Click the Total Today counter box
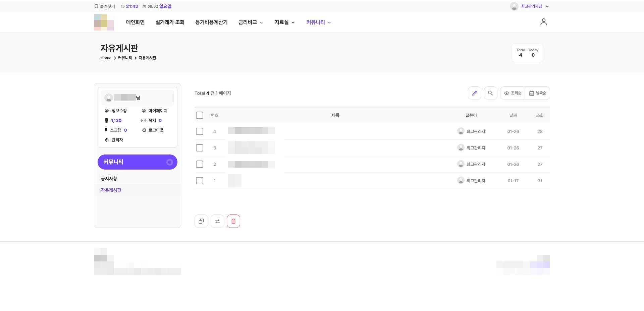Screen dimensions: 644x311 pyautogui.click(x=527, y=53)
